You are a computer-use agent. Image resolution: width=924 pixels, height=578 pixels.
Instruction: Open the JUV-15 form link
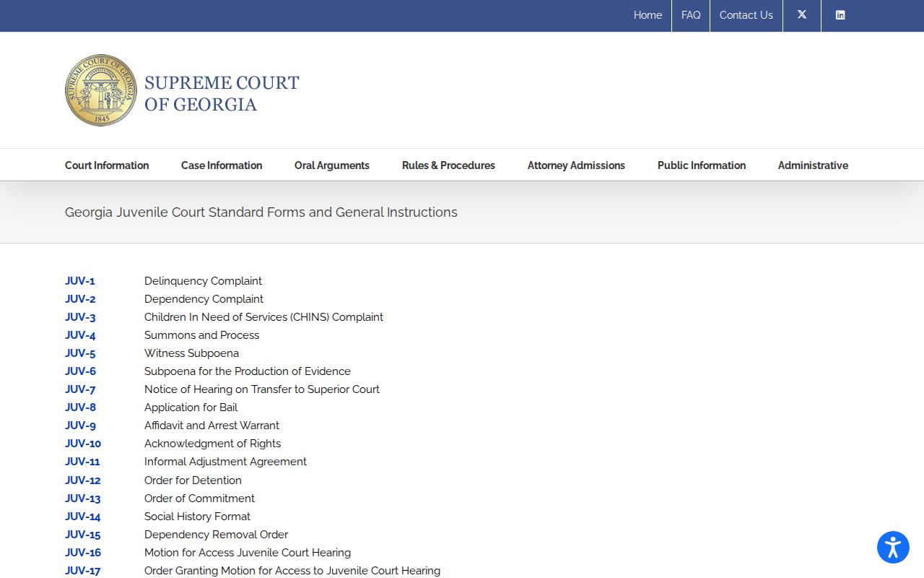click(x=83, y=535)
